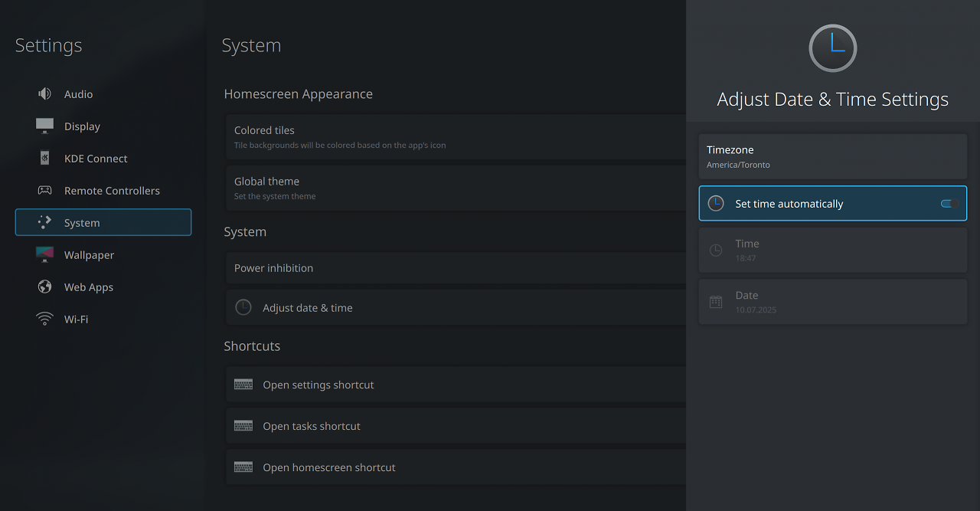The image size is (980, 511).
Task: Select the Remote Controllers gamepad icon
Action: [x=44, y=190]
